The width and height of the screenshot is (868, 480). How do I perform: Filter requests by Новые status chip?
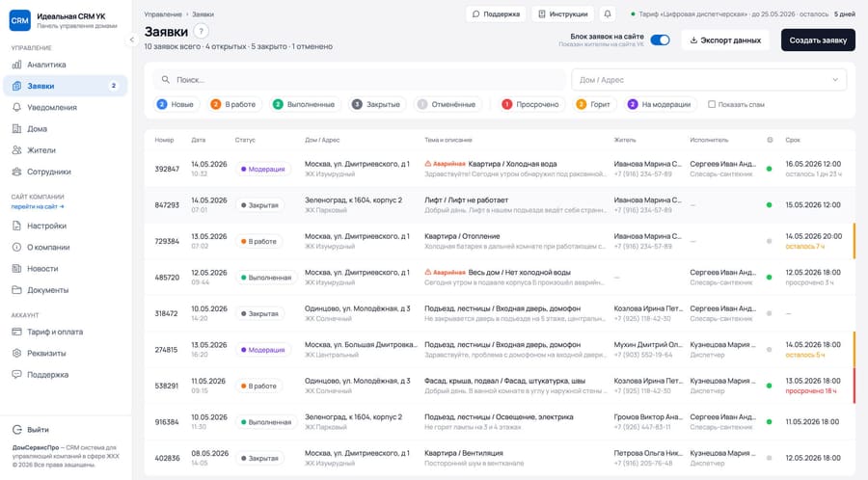[x=176, y=104]
